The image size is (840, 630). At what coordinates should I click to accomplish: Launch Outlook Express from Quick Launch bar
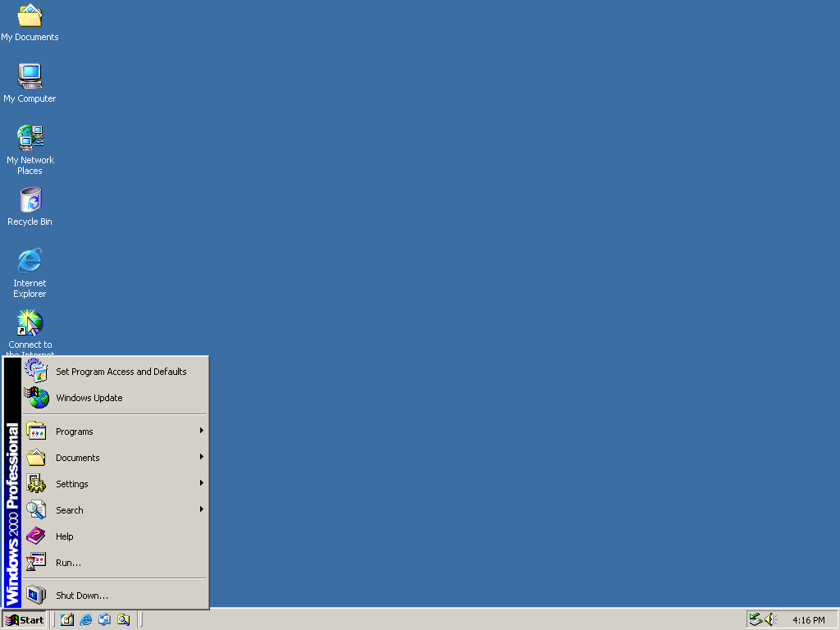(104, 619)
